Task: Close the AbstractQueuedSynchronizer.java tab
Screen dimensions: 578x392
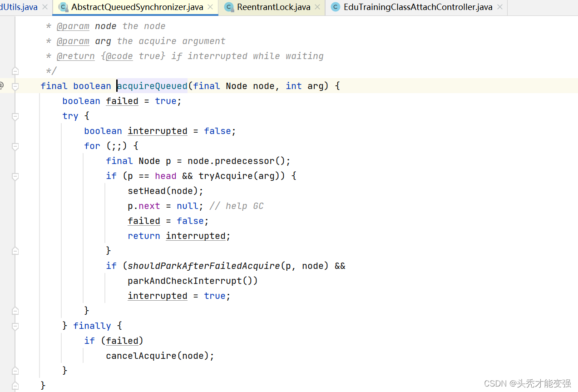Action: (211, 7)
